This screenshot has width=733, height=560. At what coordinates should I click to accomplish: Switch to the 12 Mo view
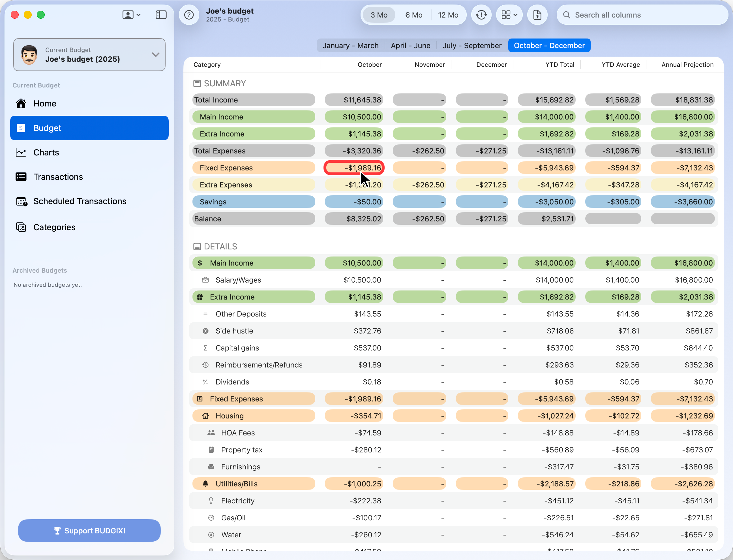(x=449, y=15)
